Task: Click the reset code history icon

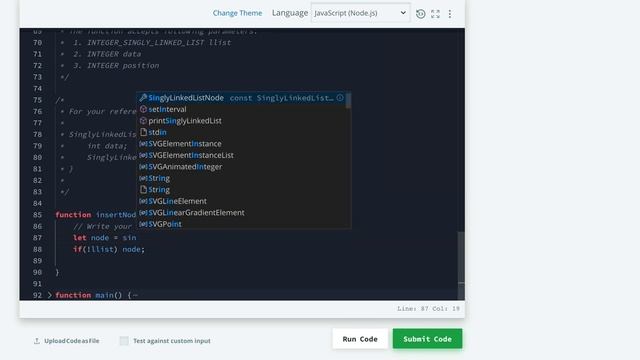Action: coord(420,13)
